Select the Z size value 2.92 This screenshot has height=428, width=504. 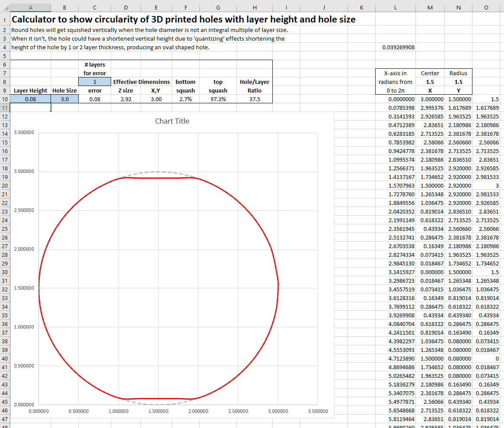point(125,99)
